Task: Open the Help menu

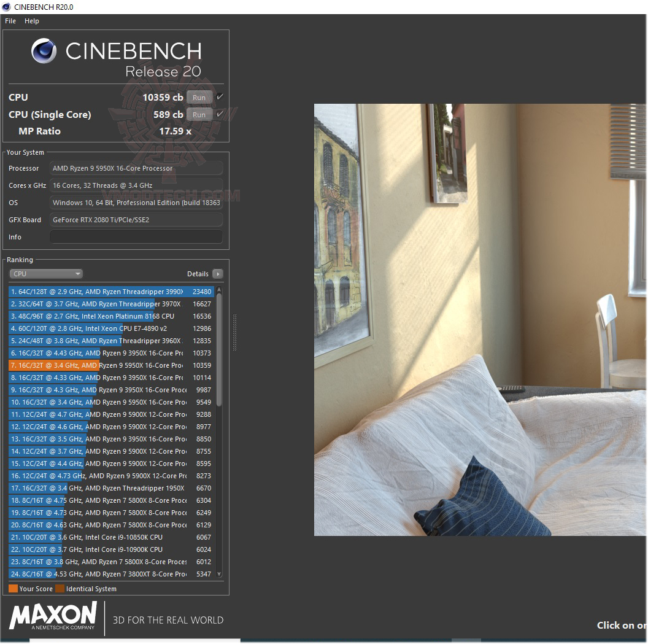Action: (31, 21)
